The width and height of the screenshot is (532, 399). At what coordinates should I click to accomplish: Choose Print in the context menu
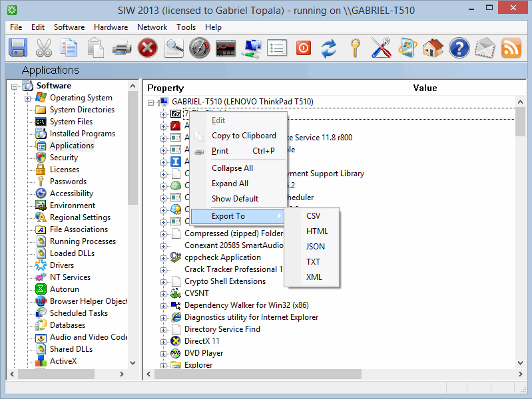(239, 151)
